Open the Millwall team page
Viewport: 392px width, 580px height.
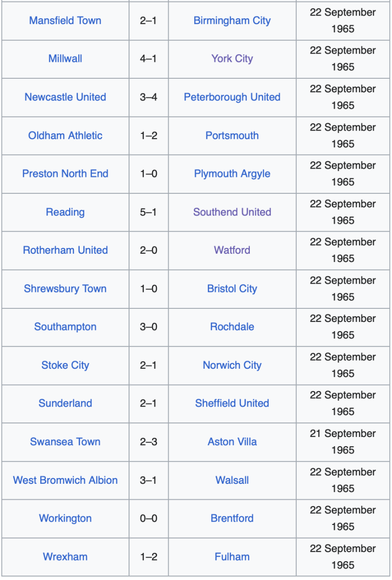(x=65, y=59)
